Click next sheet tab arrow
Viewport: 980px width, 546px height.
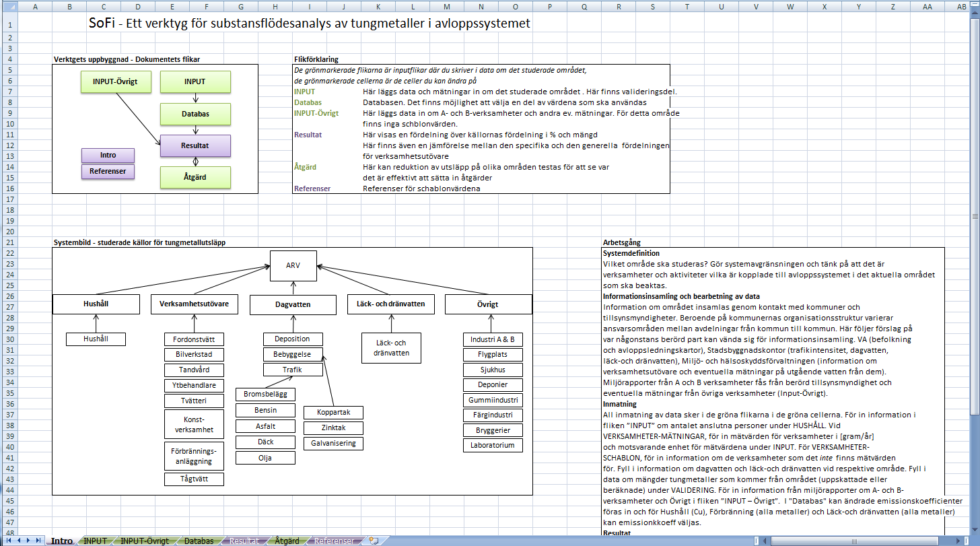pyautogui.click(x=28, y=541)
